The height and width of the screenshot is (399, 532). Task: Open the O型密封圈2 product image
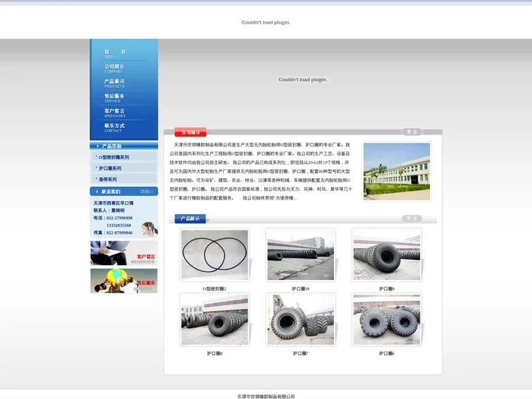pyautogui.click(x=214, y=255)
